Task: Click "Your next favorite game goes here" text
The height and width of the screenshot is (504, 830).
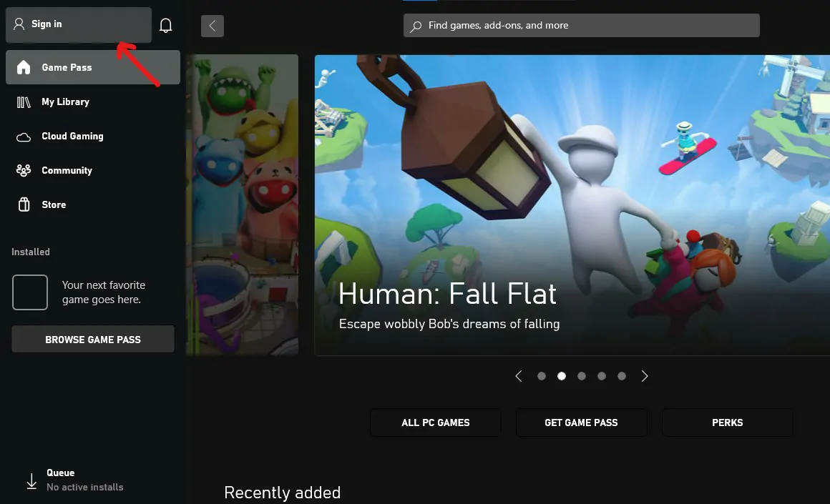Action: click(x=103, y=292)
